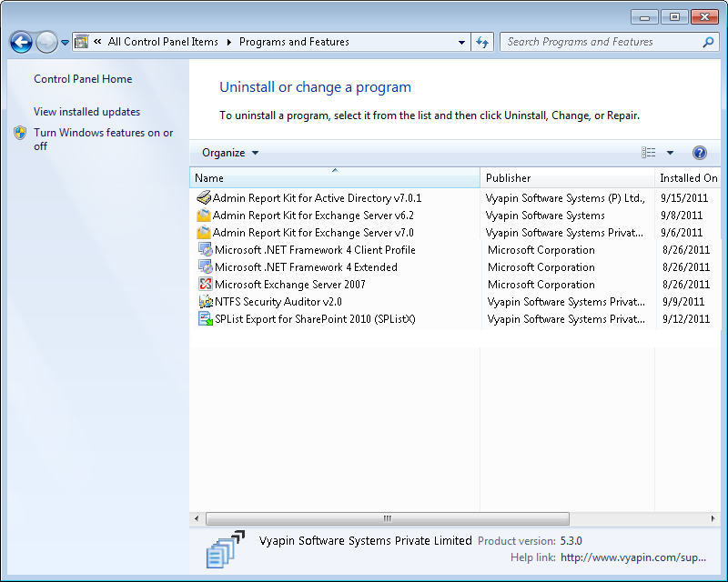The image size is (728, 582).
Task: Open Control Panel Home link
Action: pyautogui.click(x=83, y=79)
